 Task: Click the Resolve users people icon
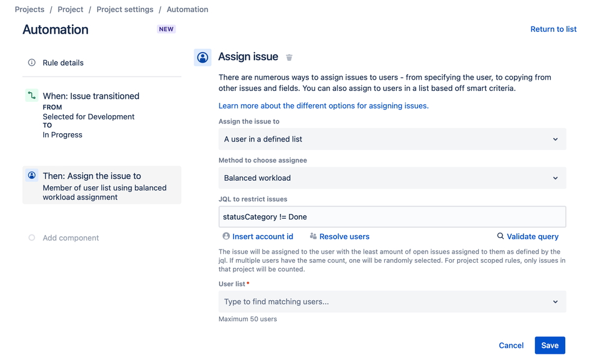[313, 236]
